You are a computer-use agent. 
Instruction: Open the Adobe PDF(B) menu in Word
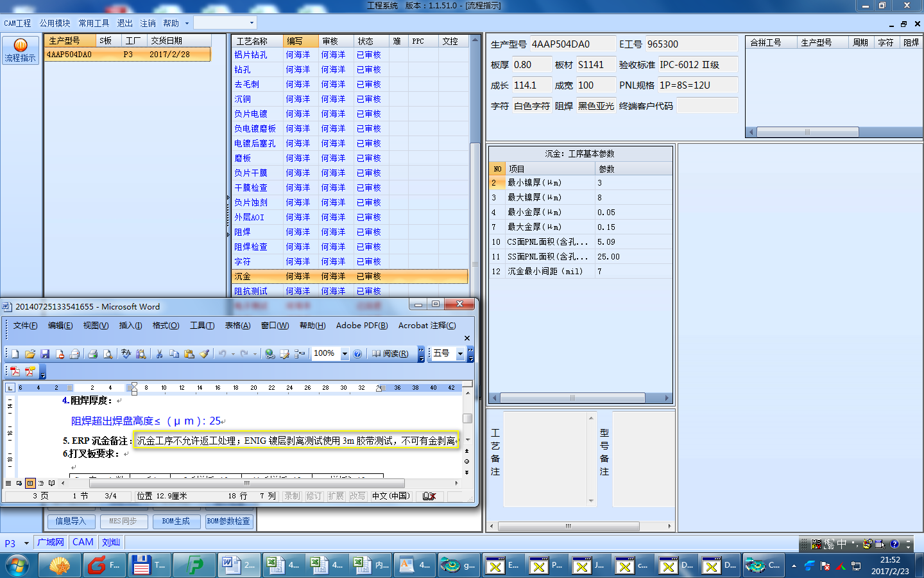pyautogui.click(x=362, y=326)
